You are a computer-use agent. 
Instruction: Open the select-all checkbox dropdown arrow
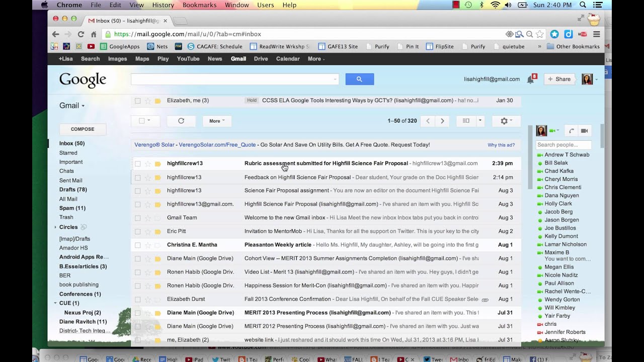coord(150,121)
